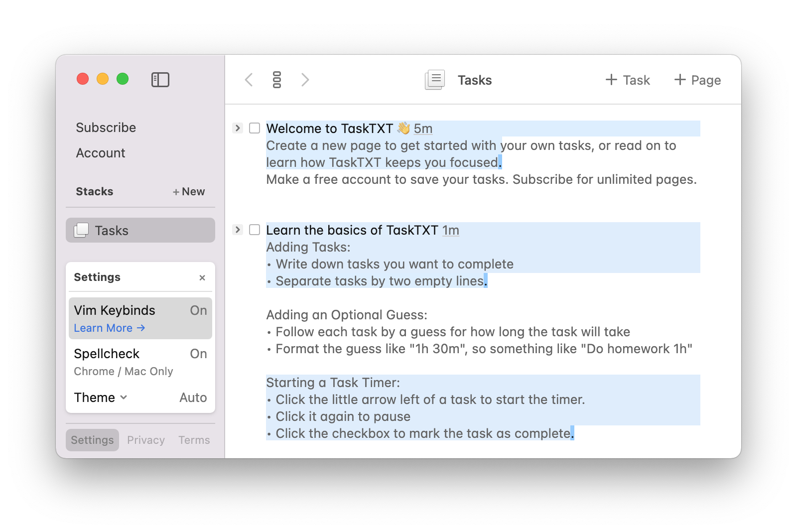Viewport: 797px width, 532px height.
Task: Click the 'Welcome to TaskTXT' task title
Action: [330, 129]
